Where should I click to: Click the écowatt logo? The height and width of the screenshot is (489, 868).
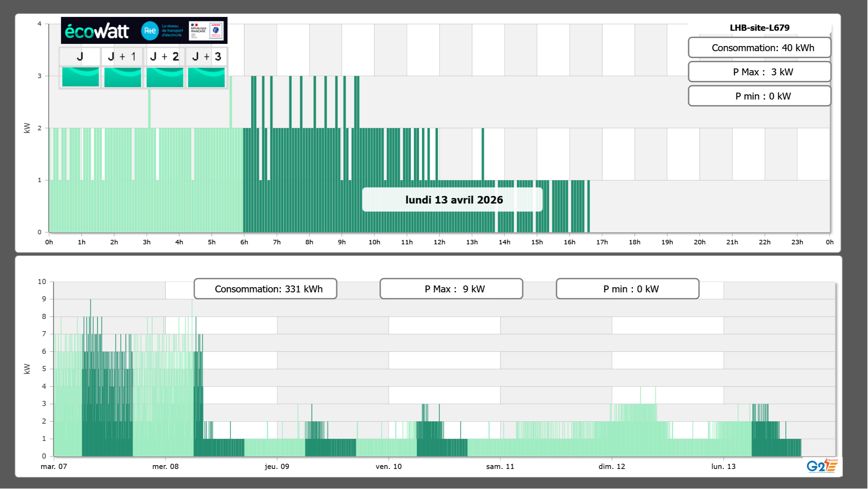pyautogui.click(x=97, y=31)
